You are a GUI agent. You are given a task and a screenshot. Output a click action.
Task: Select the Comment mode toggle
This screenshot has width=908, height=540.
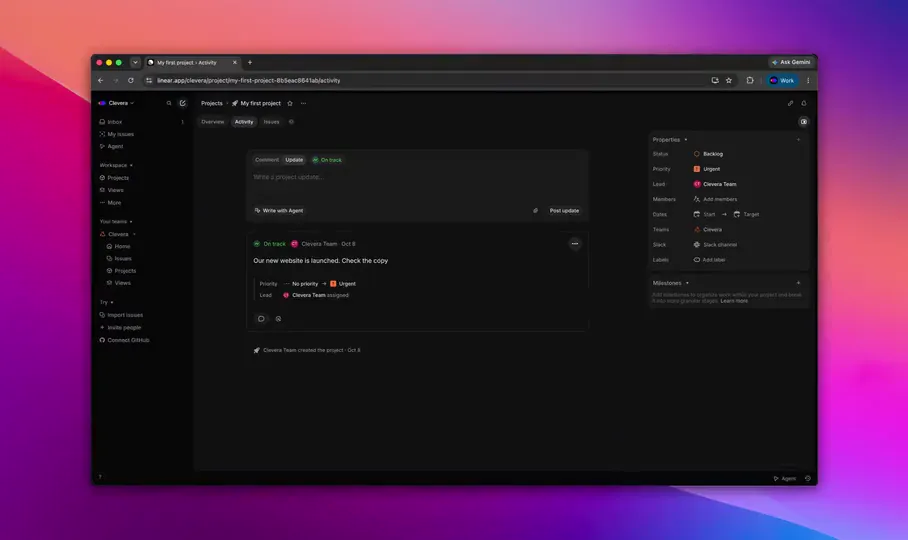click(267, 160)
